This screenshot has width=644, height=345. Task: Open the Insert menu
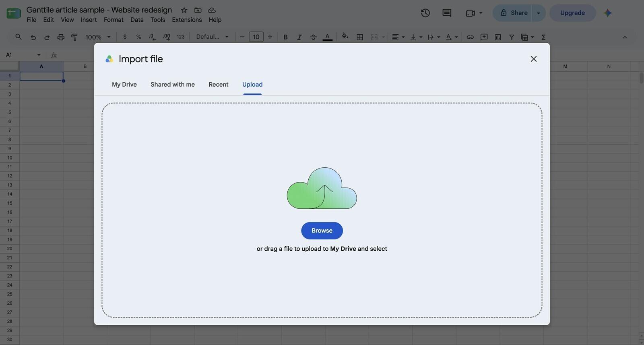click(89, 20)
